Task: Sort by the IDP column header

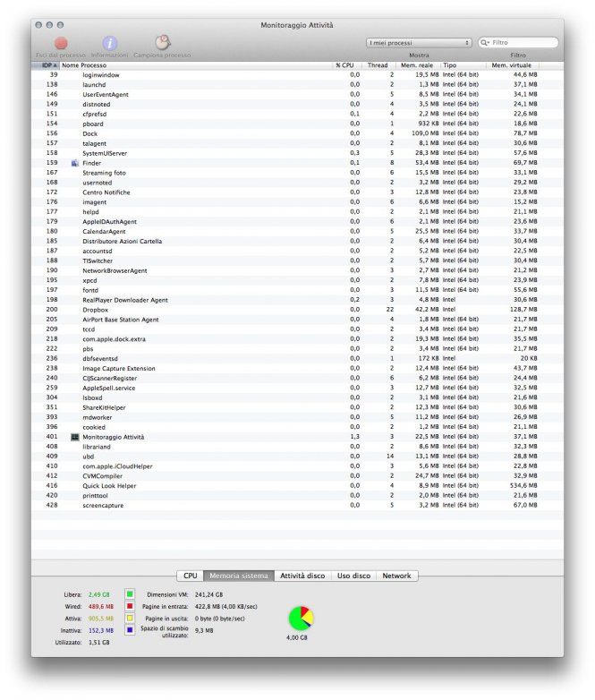Action: (46, 65)
